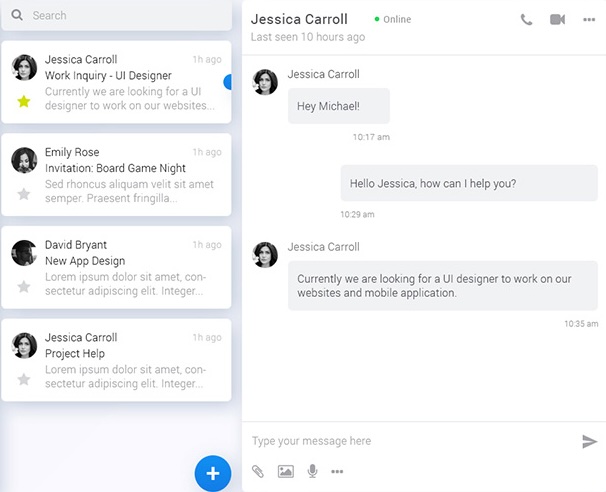The image size is (606, 492).
Task: Click the 10:17 am timestamp
Action: [x=371, y=137]
